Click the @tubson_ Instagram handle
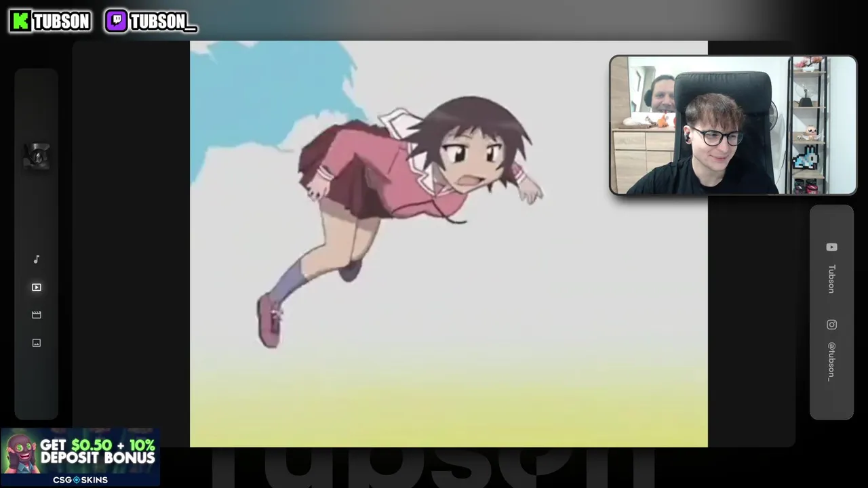Viewport: 868px width, 488px height. [831, 361]
